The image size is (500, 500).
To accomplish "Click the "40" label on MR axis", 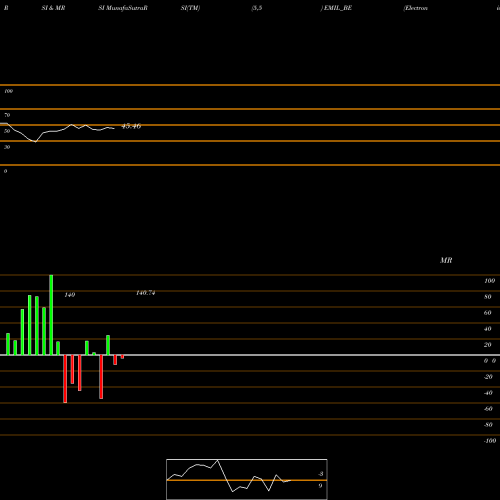I will coord(488,329).
